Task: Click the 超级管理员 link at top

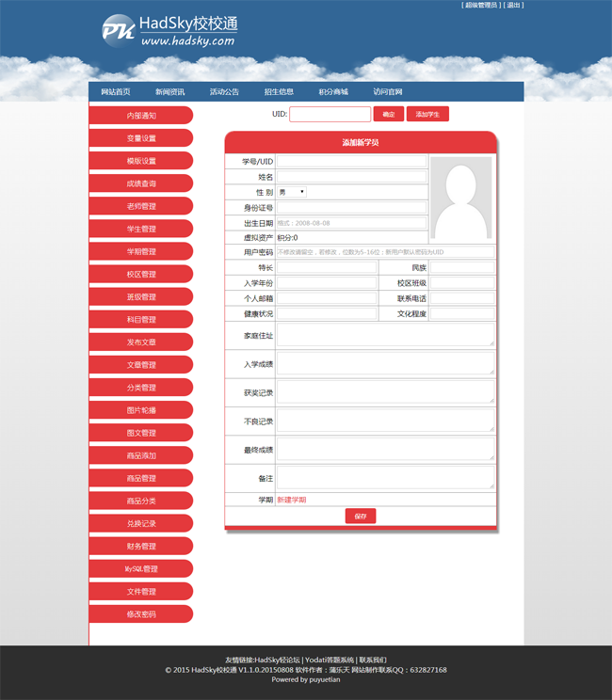Action: pyautogui.click(x=481, y=6)
